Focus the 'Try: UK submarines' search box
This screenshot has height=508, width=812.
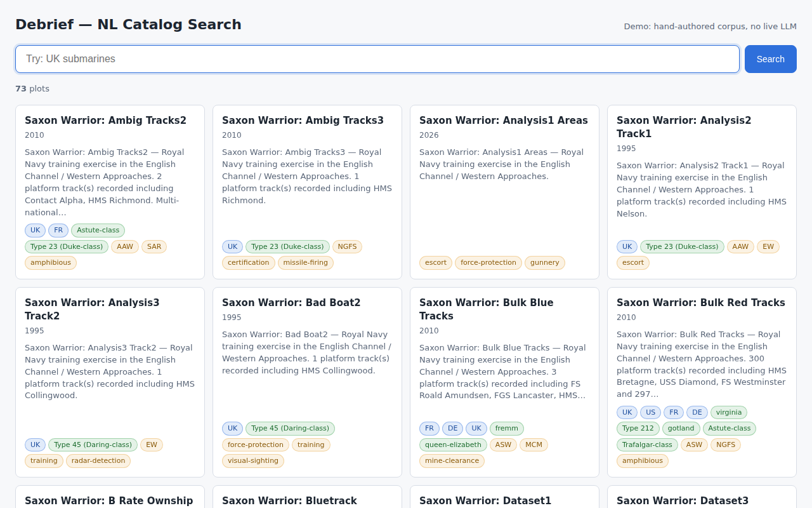377,59
